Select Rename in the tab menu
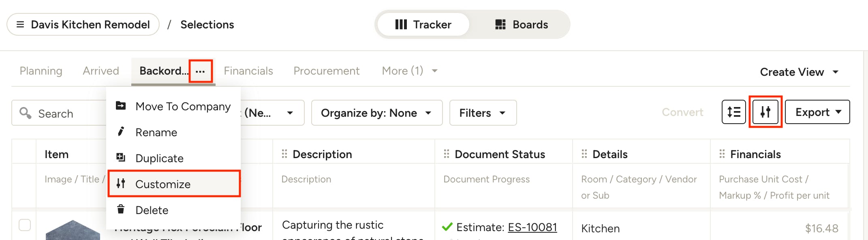This screenshot has height=240, width=868. pyautogui.click(x=156, y=132)
